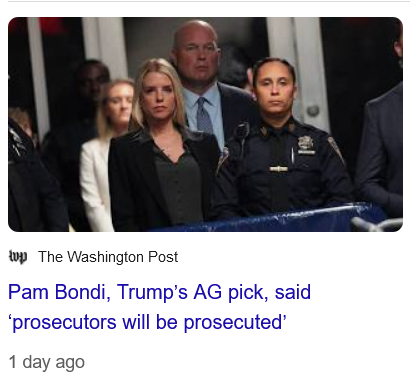Click the officer's shoulder radio microphone
Screen dimensions: 410x387
click(x=241, y=132)
